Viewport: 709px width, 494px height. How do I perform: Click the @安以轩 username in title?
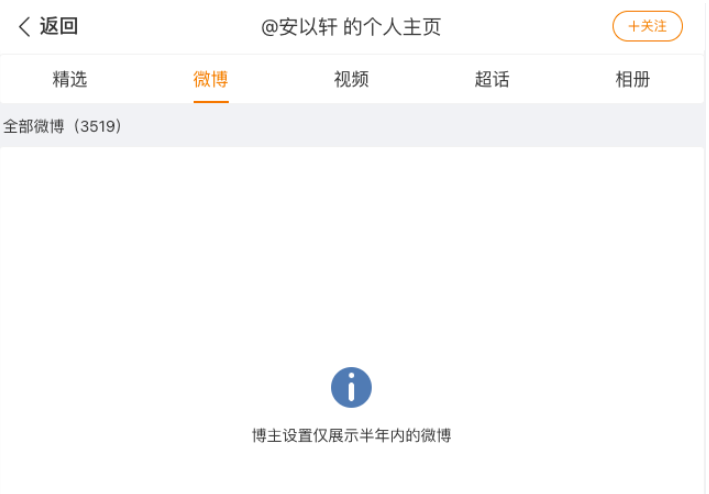pyautogui.click(x=299, y=27)
